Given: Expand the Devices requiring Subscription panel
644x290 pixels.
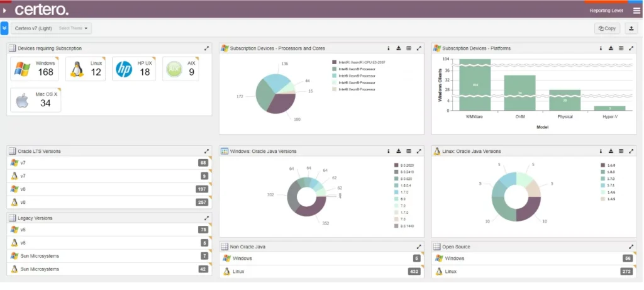Looking at the screenshot, I should click(x=206, y=48).
